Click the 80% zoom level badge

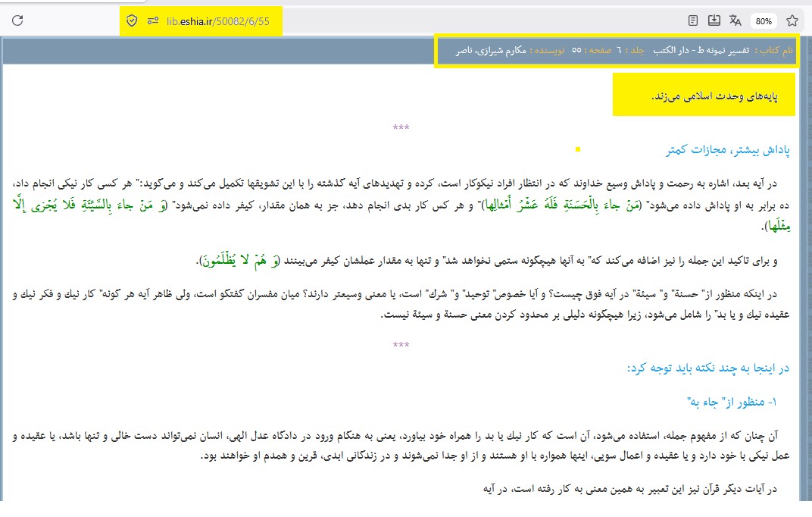pos(764,21)
